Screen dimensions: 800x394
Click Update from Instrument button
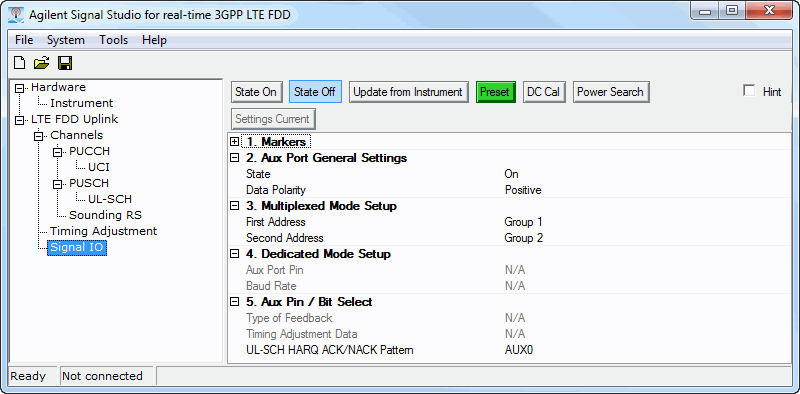click(x=409, y=92)
